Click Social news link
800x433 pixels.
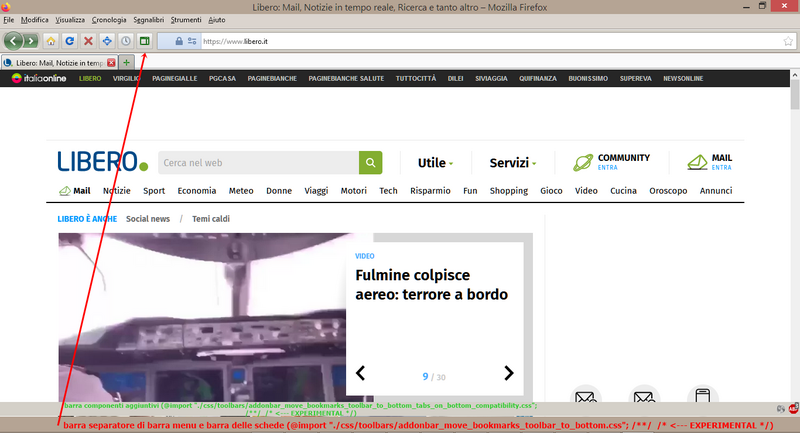[x=148, y=219]
